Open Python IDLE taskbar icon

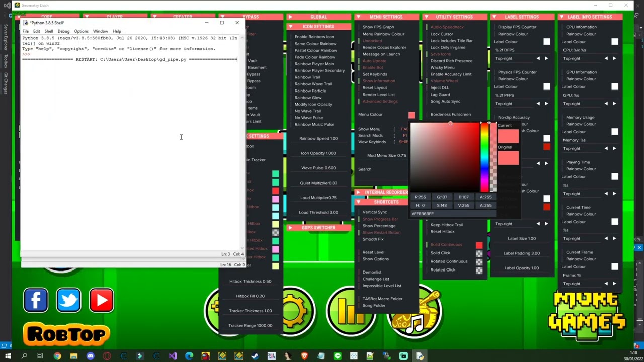pos(420,356)
